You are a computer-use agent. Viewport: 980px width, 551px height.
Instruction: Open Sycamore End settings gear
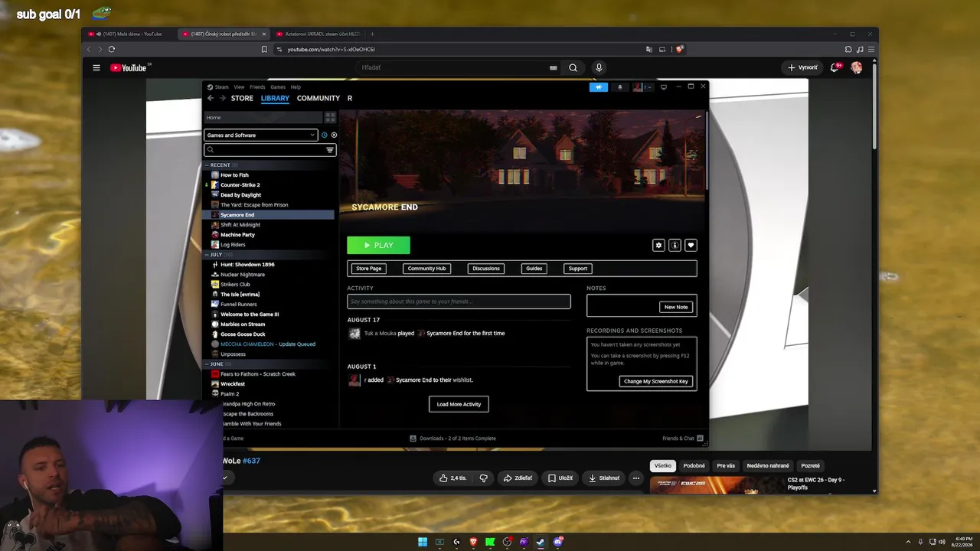tap(658, 245)
